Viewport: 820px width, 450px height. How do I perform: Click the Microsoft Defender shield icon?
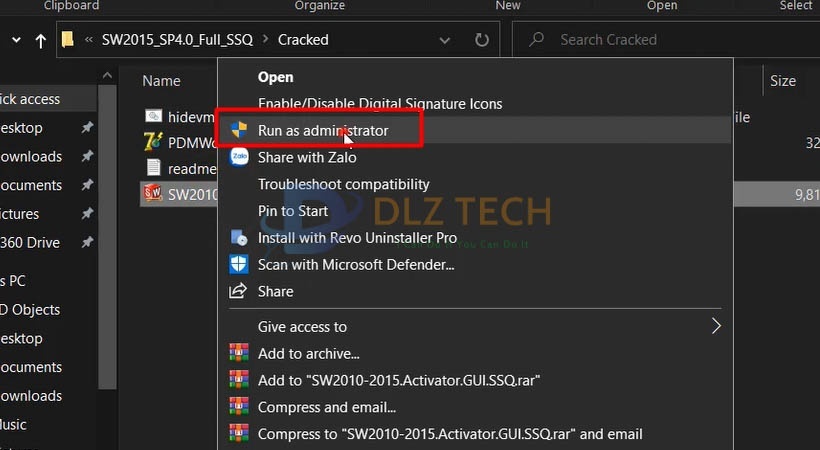(239, 265)
